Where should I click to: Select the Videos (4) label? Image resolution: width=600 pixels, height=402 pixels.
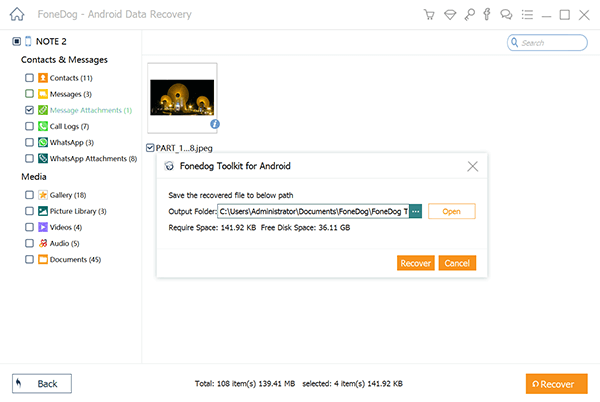(66, 227)
